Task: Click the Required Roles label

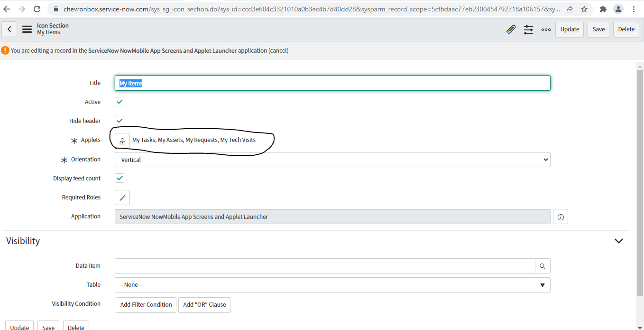Action: pyautogui.click(x=81, y=198)
